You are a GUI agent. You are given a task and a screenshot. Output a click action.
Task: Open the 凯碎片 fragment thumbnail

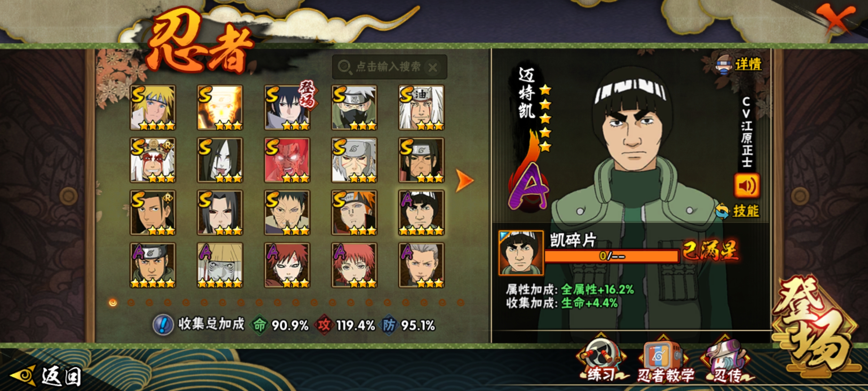(521, 253)
